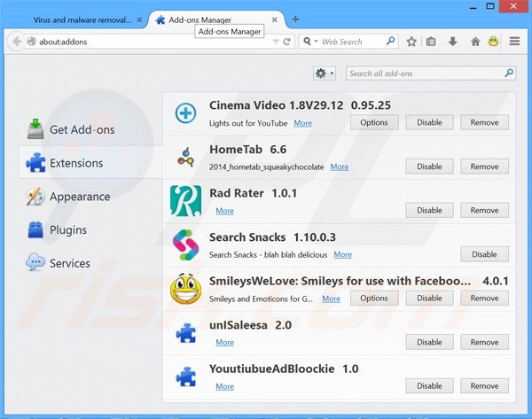Select the Add-ons Manager tab
Image resolution: width=532 pixels, height=419 pixels.
point(217,20)
